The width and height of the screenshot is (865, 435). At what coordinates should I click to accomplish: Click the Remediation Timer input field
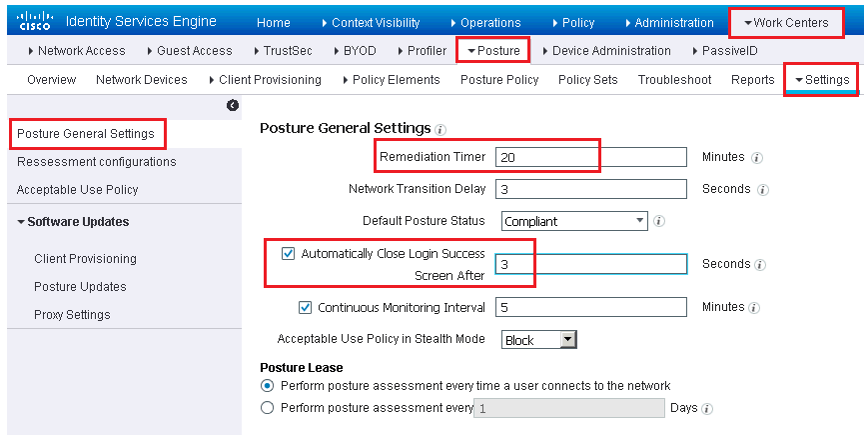tap(591, 157)
